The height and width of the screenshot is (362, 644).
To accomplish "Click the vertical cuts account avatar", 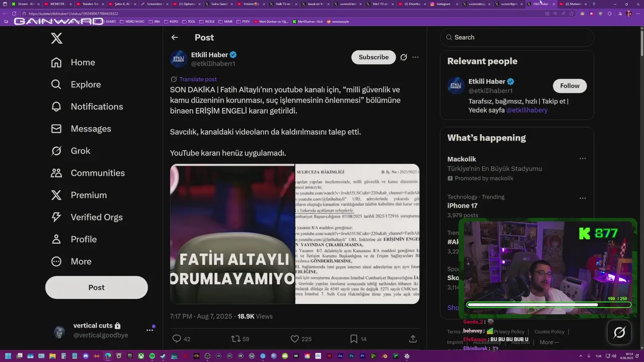I will [59, 331].
